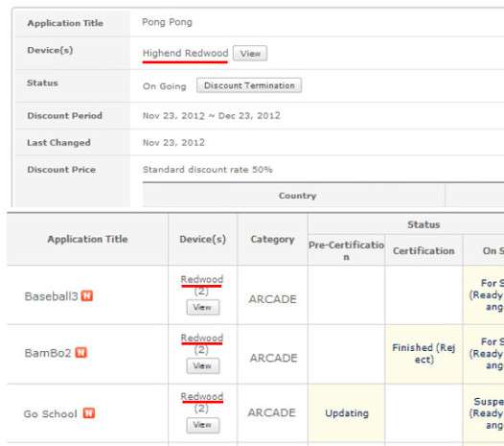The image size is (504, 446).
Task: Open View button in BamBo2 row
Action: [203, 365]
